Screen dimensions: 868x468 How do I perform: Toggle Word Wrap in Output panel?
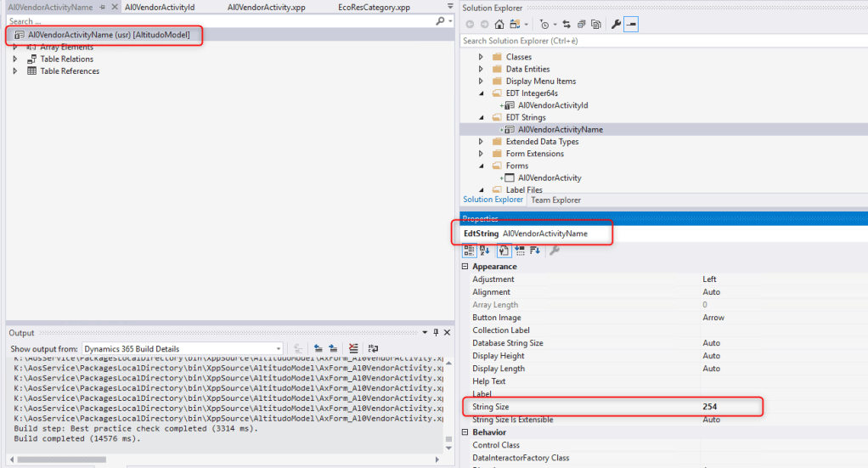click(373, 348)
